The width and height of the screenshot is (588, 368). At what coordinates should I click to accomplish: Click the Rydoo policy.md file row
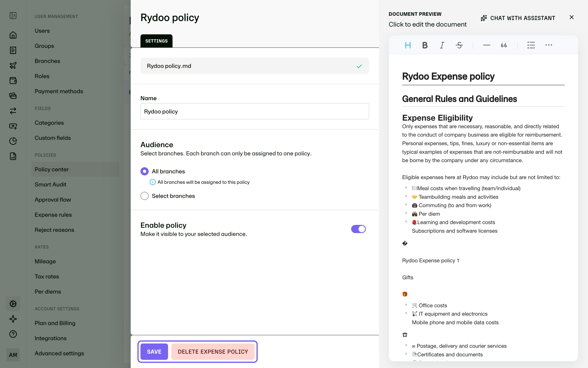coord(255,66)
